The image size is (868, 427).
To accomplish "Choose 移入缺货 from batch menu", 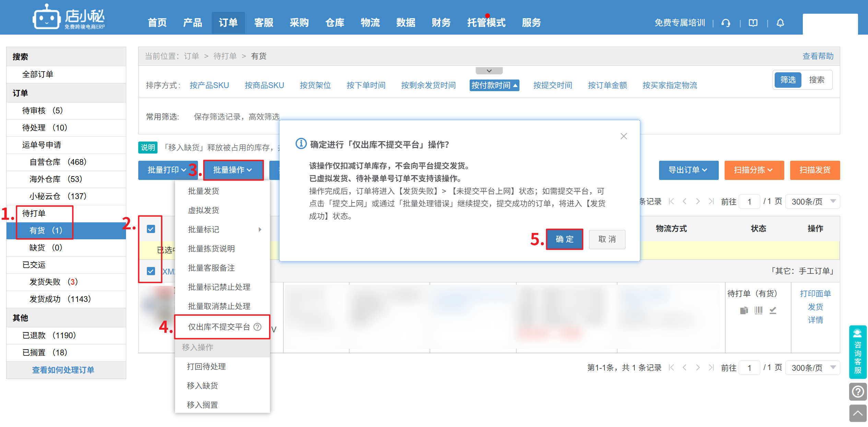I will 202,386.
